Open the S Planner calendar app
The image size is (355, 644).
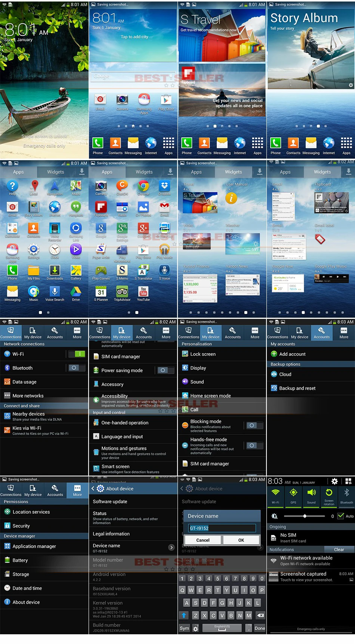pyautogui.click(x=101, y=292)
